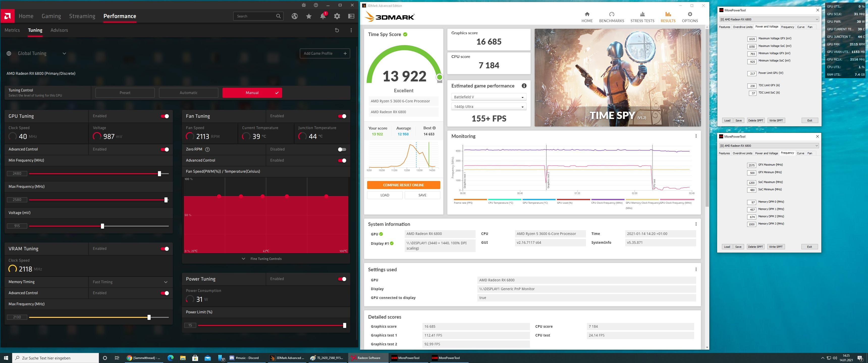This screenshot has height=363, width=868.
Task: Show hidden system tray icons
Action: click(x=823, y=358)
